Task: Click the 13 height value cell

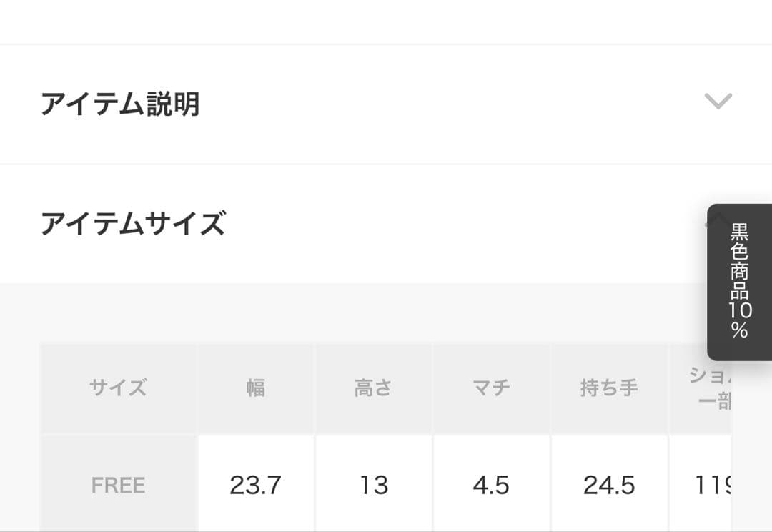Action: coord(373,486)
